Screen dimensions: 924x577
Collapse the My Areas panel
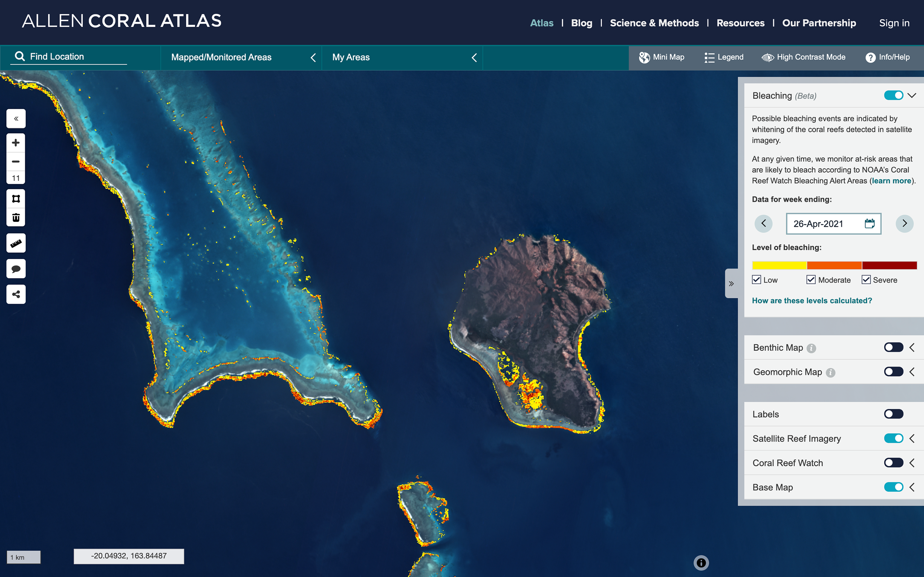click(474, 58)
